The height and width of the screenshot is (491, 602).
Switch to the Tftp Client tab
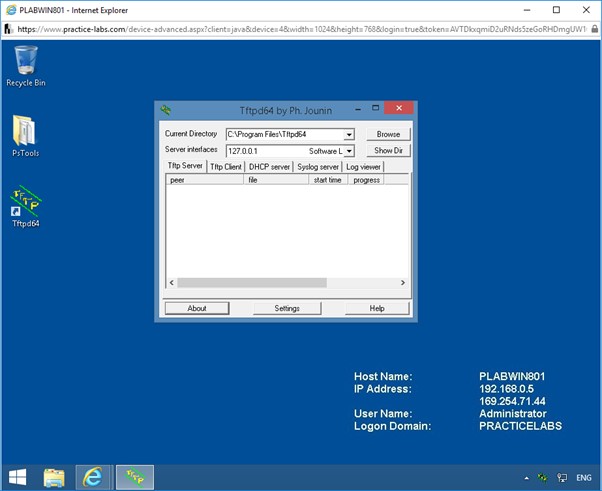(x=226, y=167)
